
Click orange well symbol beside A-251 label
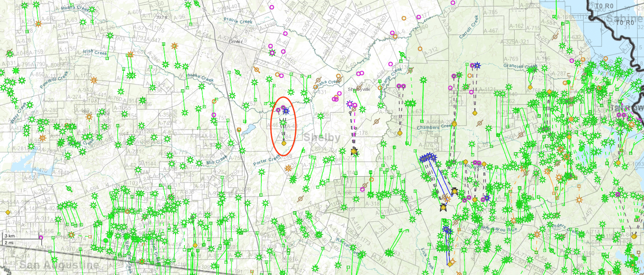pos(38,24)
